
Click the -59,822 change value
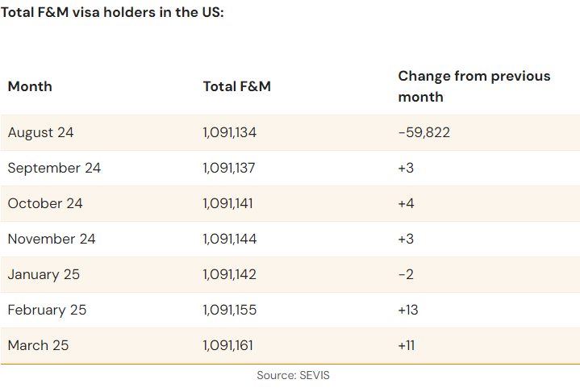pos(424,132)
